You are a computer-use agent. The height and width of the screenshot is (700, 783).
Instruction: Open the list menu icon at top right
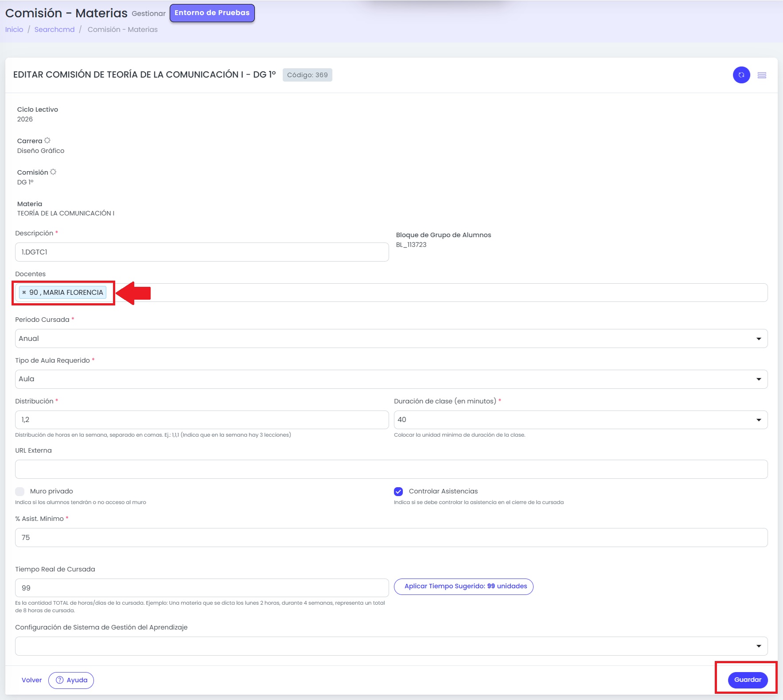click(x=762, y=75)
